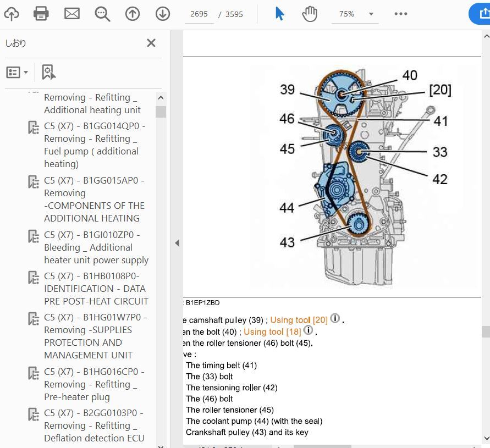Click the bookmarks panel scrollbar thumb
The image size is (490, 448).
click(x=161, y=112)
